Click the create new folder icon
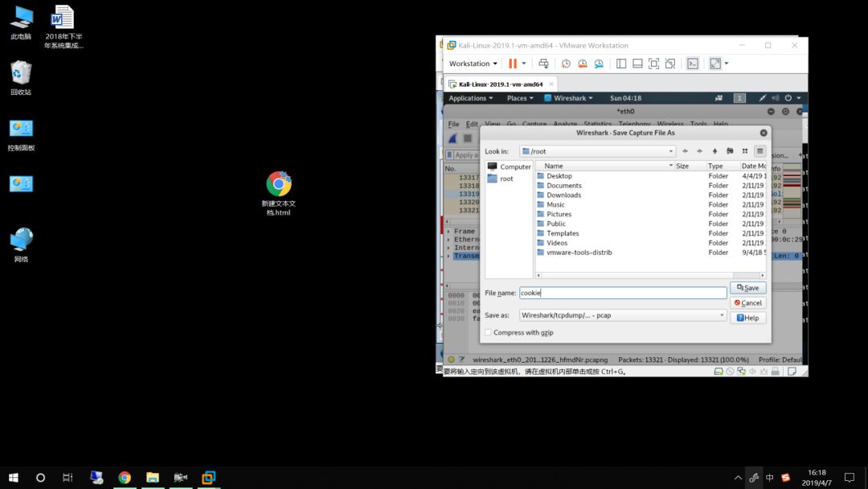Image resolution: width=868 pixels, height=489 pixels. (730, 151)
